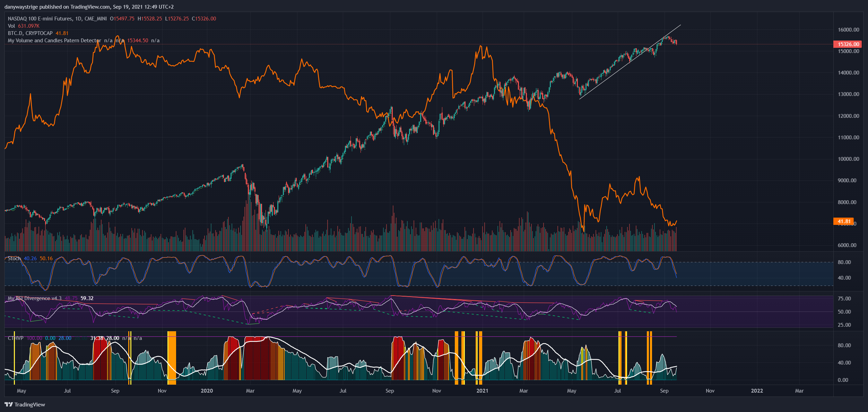Click the 15344.50 detector value
The width and height of the screenshot is (868, 412).
pos(138,41)
